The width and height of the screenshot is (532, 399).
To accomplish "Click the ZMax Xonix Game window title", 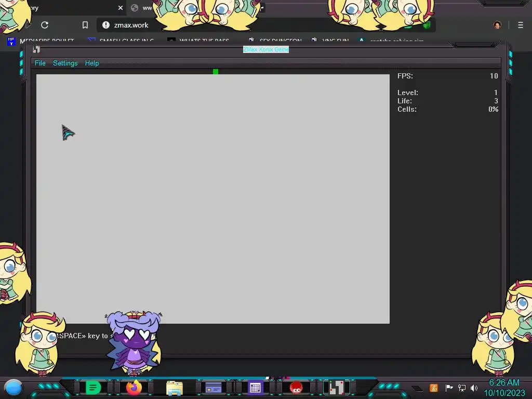I will pyautogui.click(x=266, y=49).
